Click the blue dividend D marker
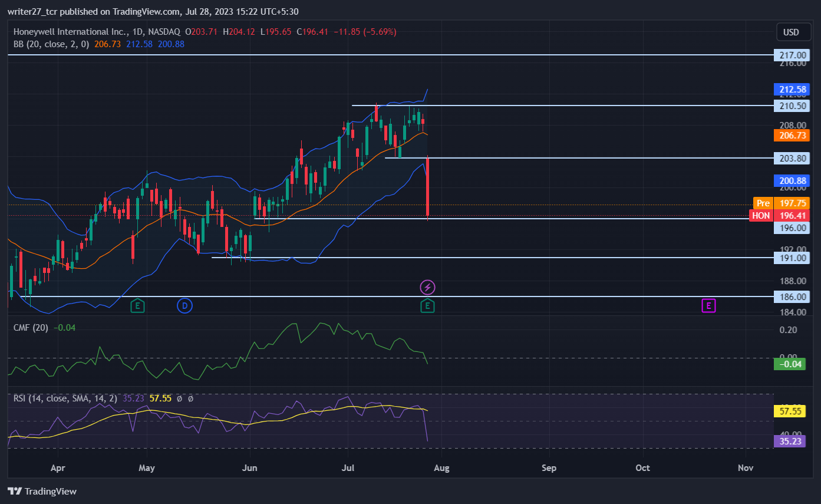This screenshot has height=504, width=821. tap(184, 305)
